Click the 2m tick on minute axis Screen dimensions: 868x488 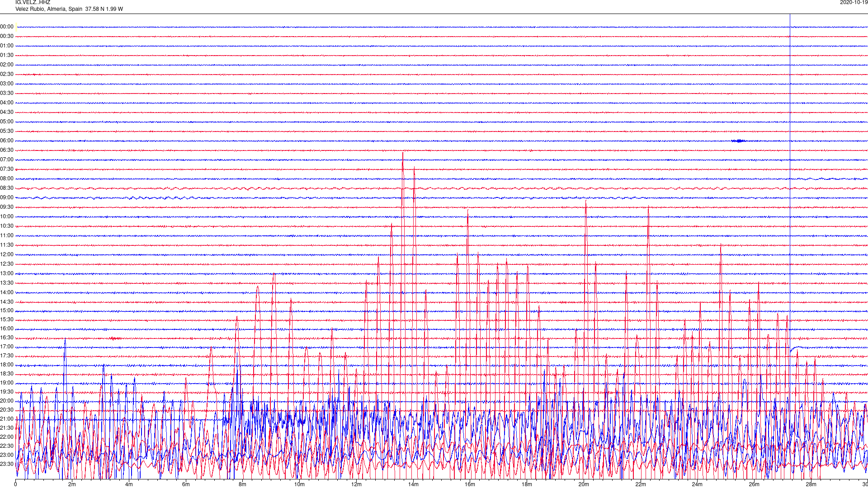[72, 484]
